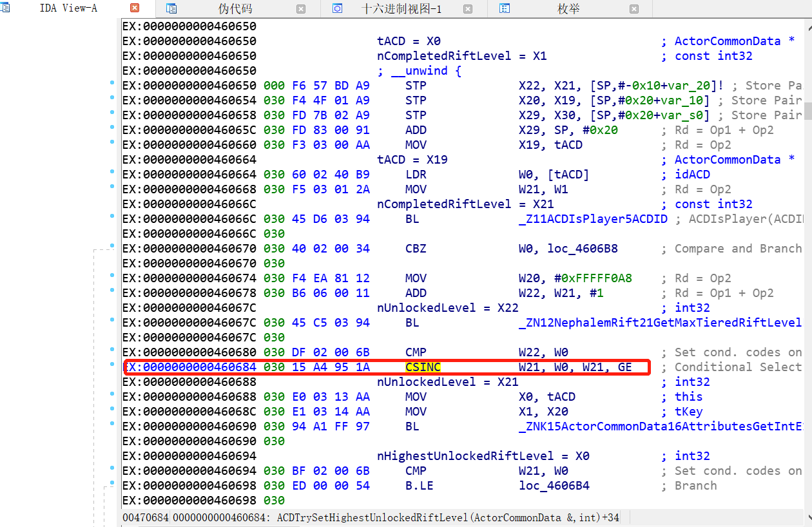Image resolution: width=812 pixels, height=527 pixels.
Task: Close the 枚举 tab
Action: click(x=634, y=9)
